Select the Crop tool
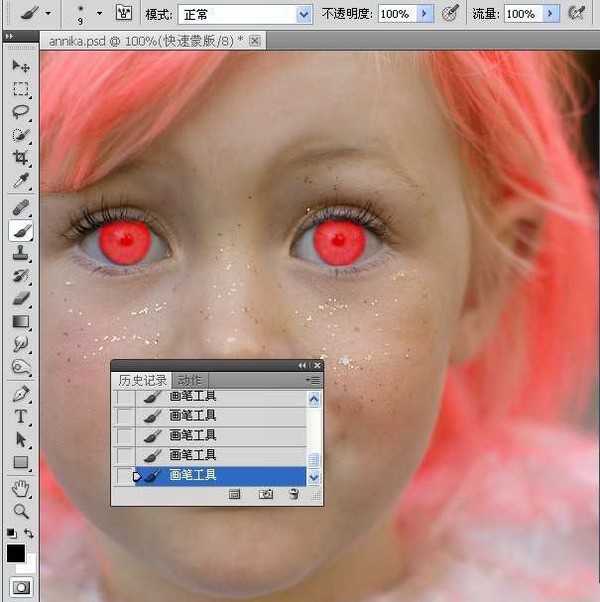The image size is (600, 602). (20, 158)
